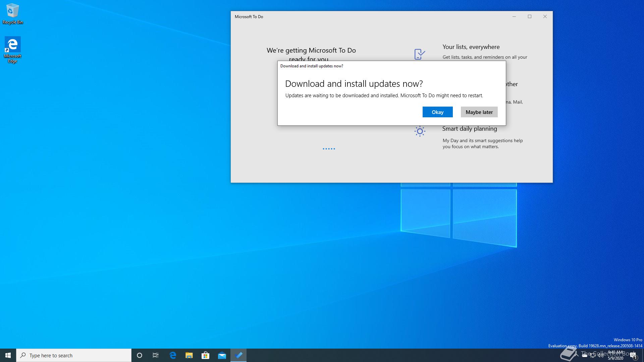
Task: Open Microsoft Store from the taskbar
Action: (x=205, y=355)
